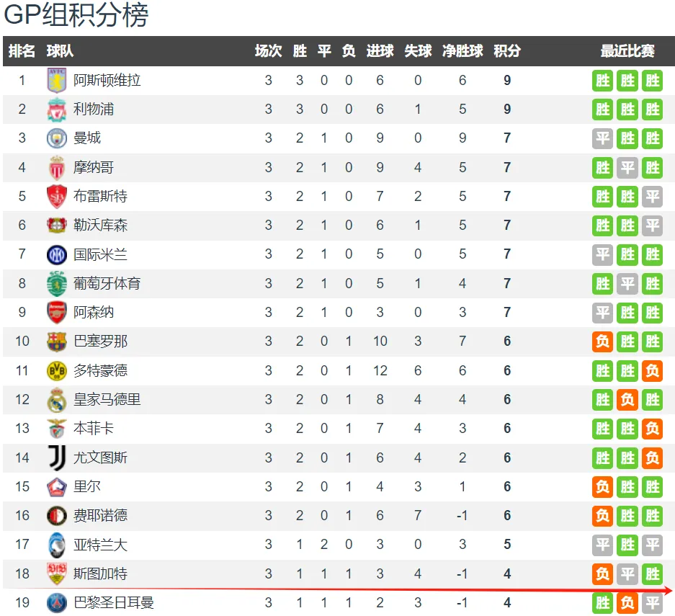
Task: Sort by the 积分 column header
Action: [507, 51]
